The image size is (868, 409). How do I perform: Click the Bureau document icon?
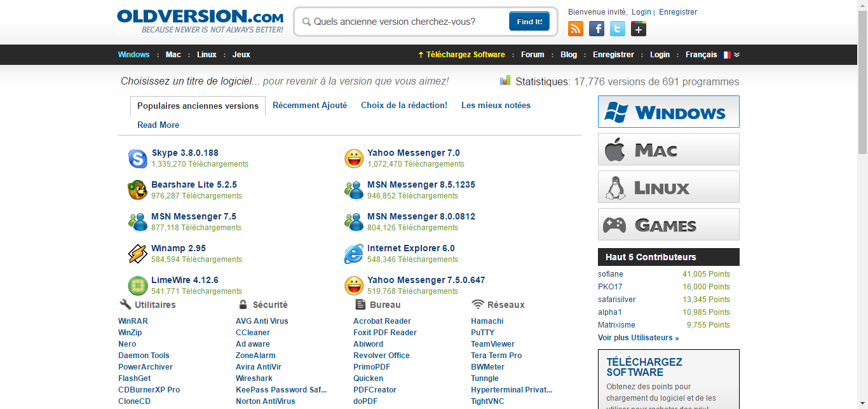(360, 304)
